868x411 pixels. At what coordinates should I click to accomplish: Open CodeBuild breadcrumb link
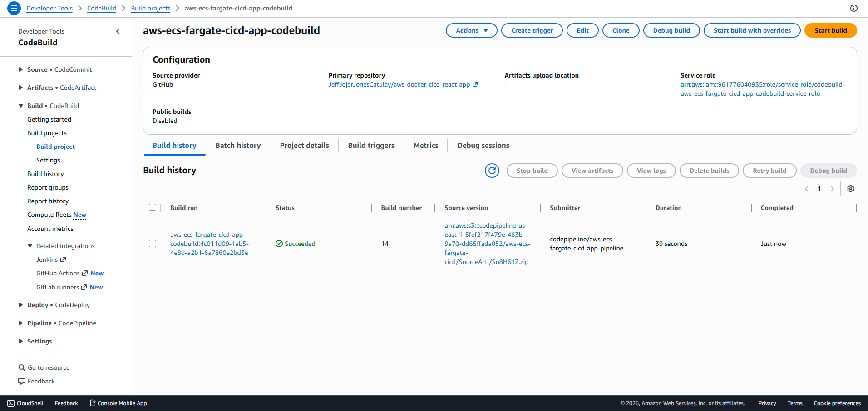click(x=102, y=8)
